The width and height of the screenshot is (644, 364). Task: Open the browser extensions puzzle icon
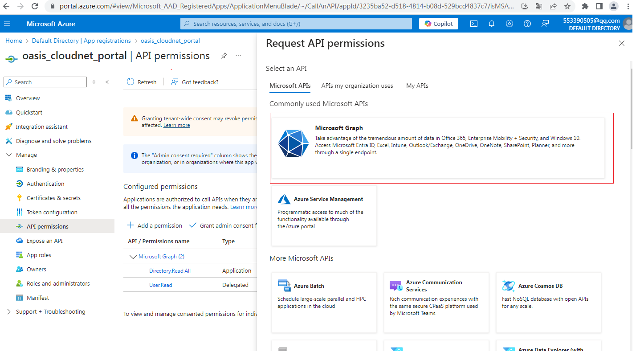[585, 6]
